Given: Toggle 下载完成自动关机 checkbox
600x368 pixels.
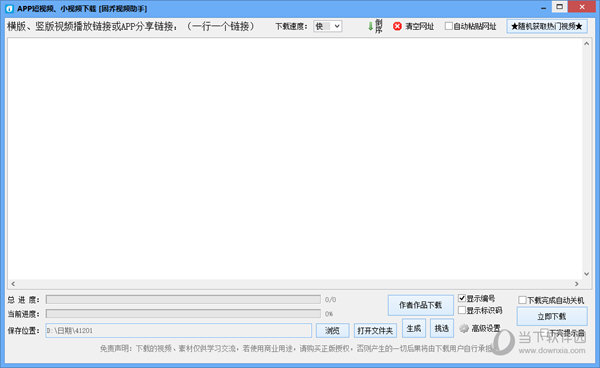Looking at the screenshot, I should click(x=522, y=300).
